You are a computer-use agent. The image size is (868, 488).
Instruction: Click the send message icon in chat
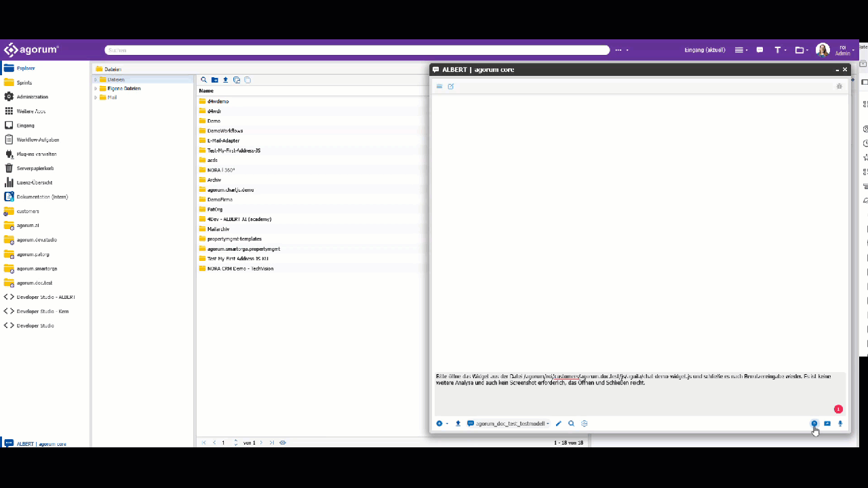[x=814, y=424]
